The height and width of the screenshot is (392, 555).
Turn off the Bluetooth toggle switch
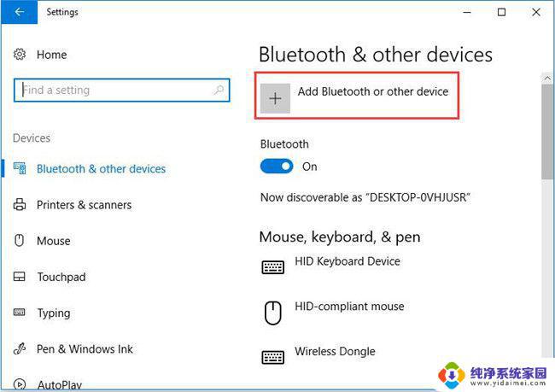click(x=277, y=167)
